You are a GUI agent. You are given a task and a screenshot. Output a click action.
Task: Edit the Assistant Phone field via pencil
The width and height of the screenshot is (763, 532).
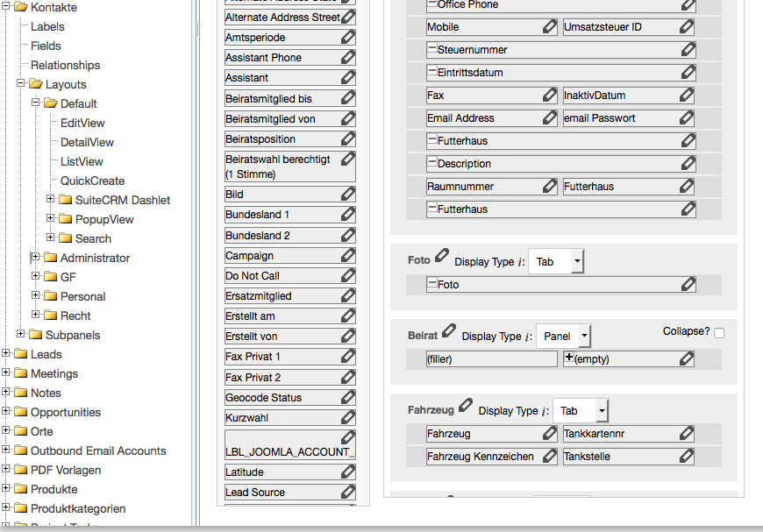pyautogui.click(x=348, y=57)
